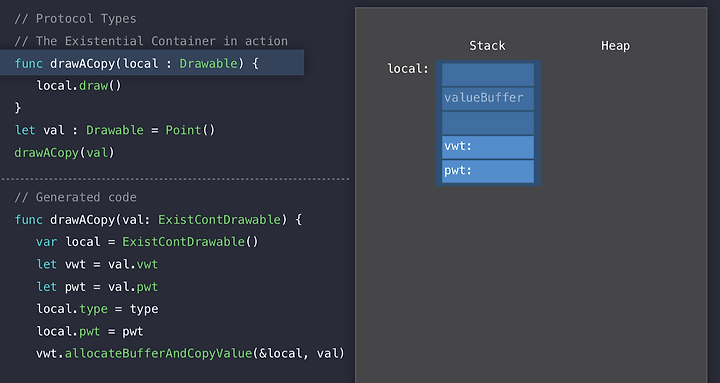Click "var local = ExistContDrawable()" line
720x383 pixels.
tap(147, 242)
